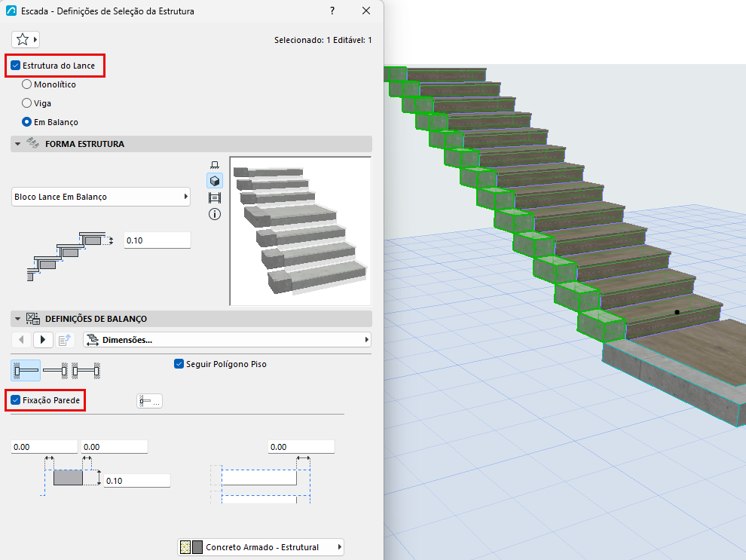Click the black hotspot on the stair model
Viewport: 746px width, 560px height.
(x=677, y=312)
